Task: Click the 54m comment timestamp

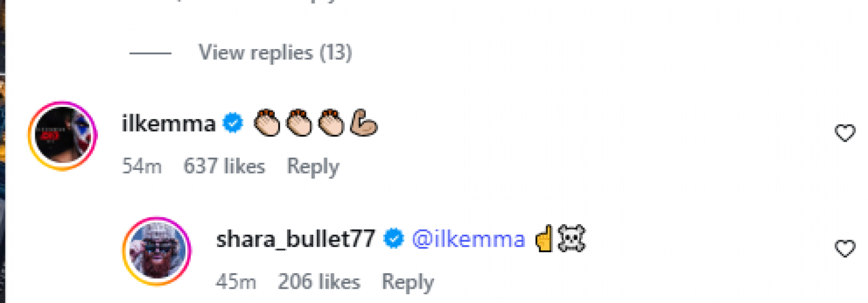Action: click(142, 166)
